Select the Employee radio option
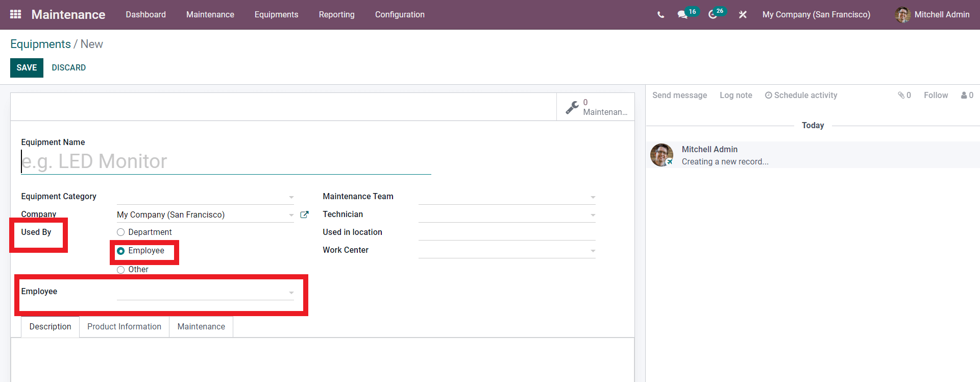This screenshot has height=382, width=980. click(x=120, y=251)
